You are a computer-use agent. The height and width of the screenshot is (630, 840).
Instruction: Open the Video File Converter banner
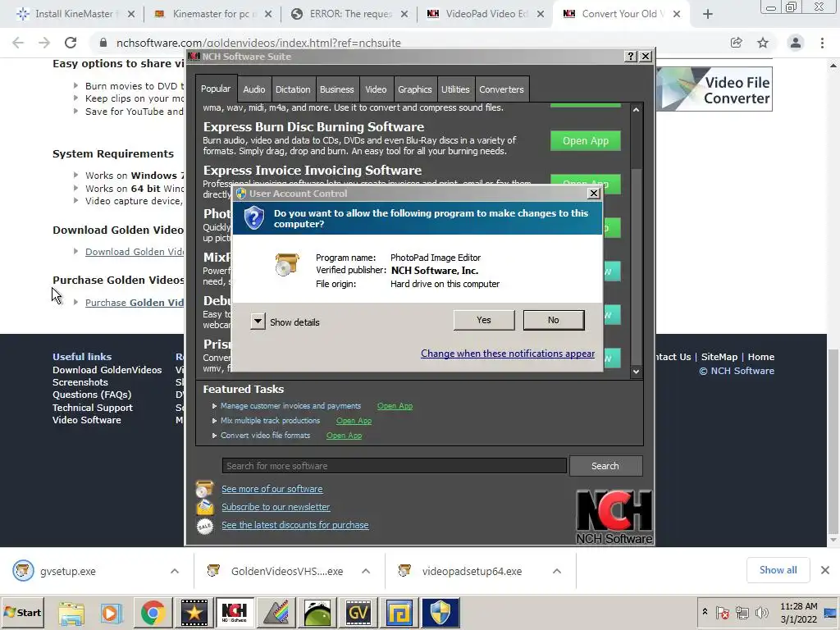tap(714, 89)
